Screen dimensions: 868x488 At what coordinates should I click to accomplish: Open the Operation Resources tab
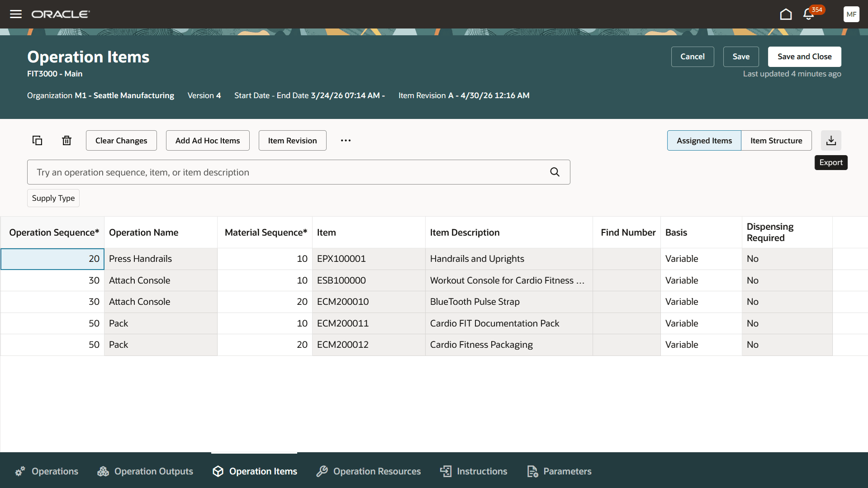369,471
